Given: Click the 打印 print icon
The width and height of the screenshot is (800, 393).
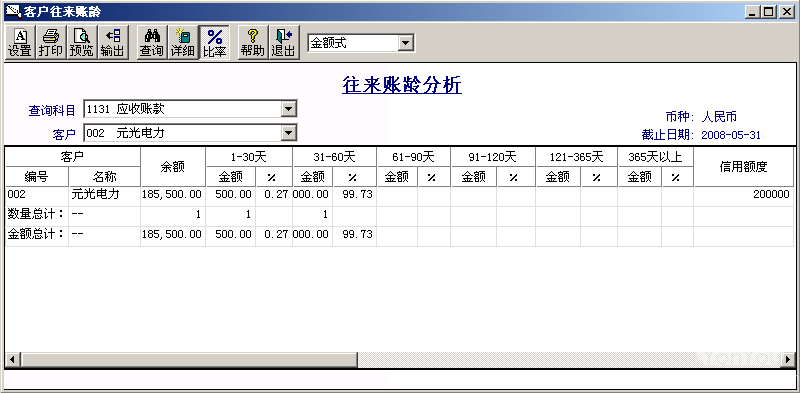Looking at the screenshot, I should point(51,43).
